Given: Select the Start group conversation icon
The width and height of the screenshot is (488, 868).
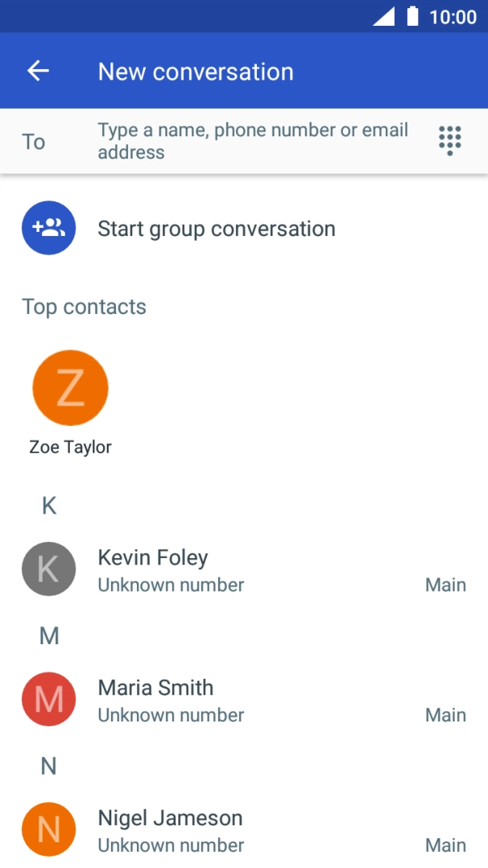Looking at the screenshot, I should pos(48,228).
